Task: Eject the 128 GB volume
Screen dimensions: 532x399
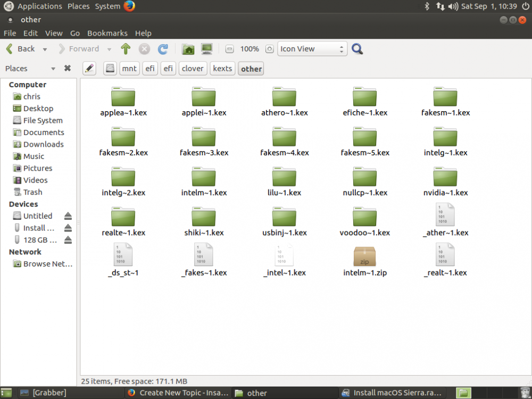Action: click(x=68, y=240)
